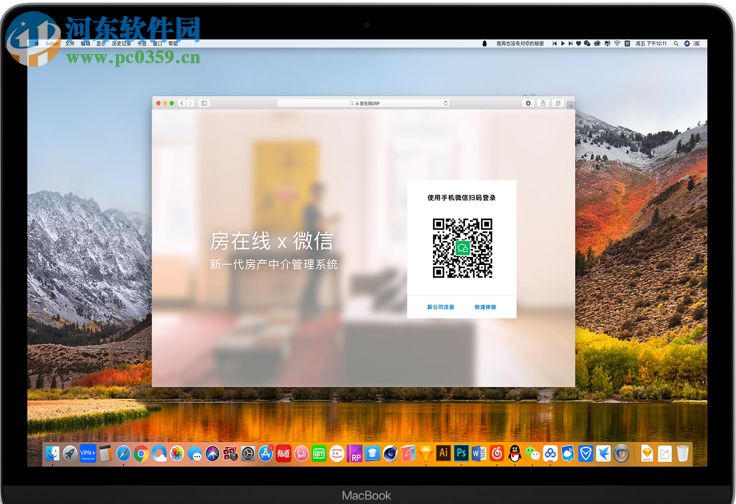Screen dimensions: 736x504
Task: Show all tabs in Safari
Action: click(558, 103)
